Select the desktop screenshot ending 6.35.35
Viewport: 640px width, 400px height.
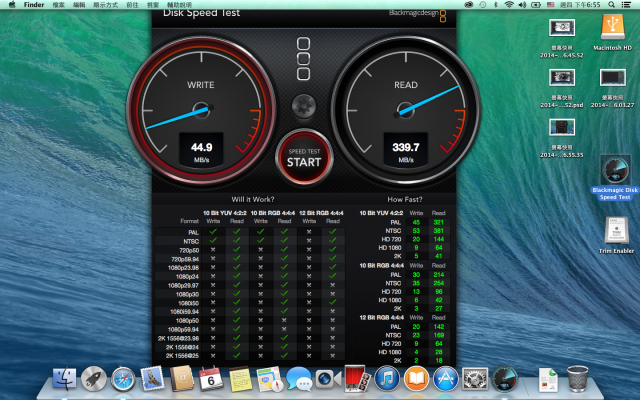(562, 138)
